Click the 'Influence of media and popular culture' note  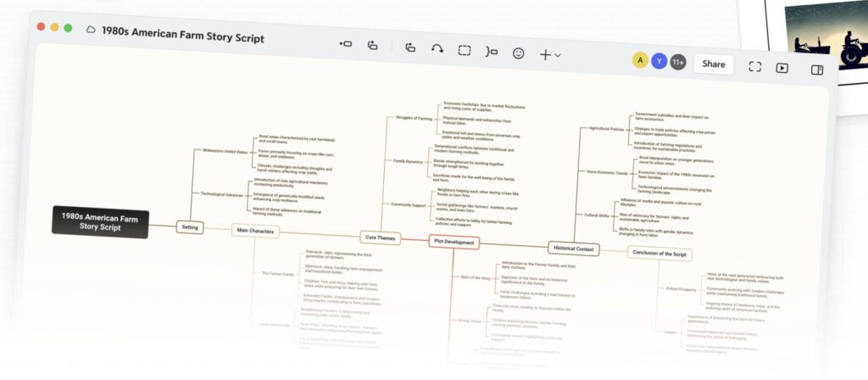click(x=660, y=204)
